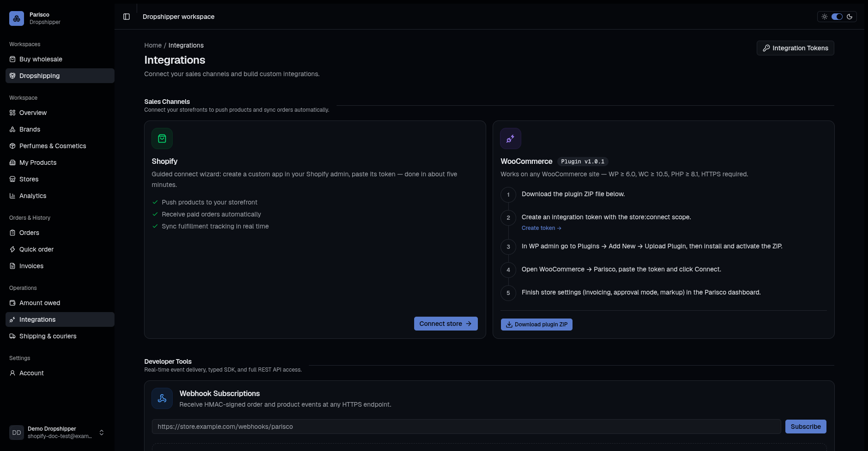
Task: Click the Plugin v1.0.1 badge
Action: [x=583, y=162]
